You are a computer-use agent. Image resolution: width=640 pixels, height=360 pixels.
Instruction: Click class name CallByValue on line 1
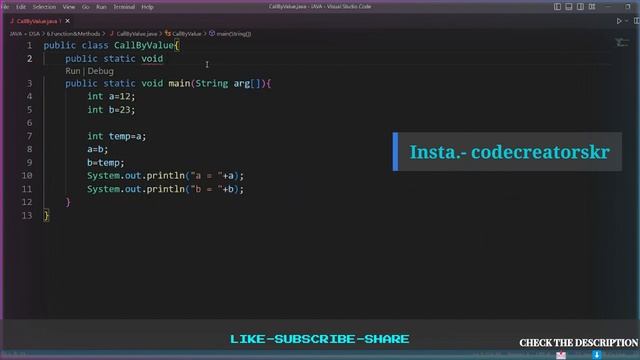tap(144, 45)
